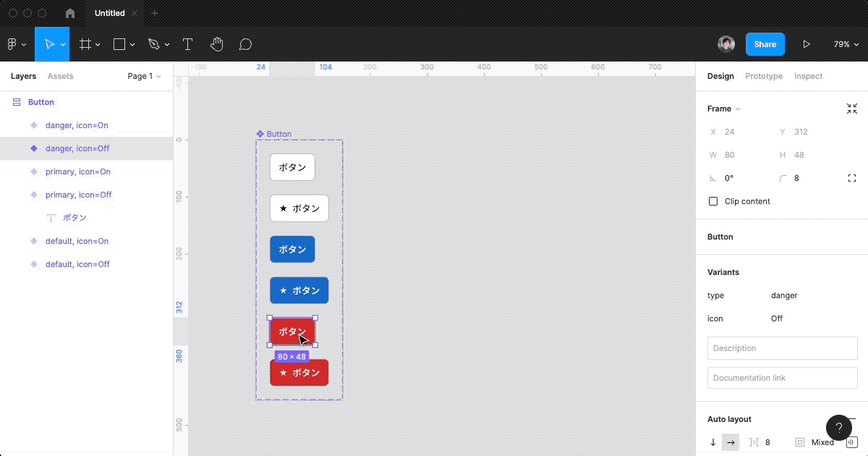Select the Frame tool in toolbar
The width and height of the screenshot is (868, 456).
(x=85, y=44)
